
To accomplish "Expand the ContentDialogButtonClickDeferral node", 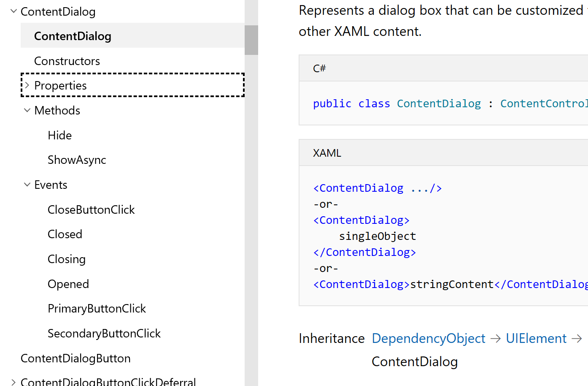I will pos(13,381).
